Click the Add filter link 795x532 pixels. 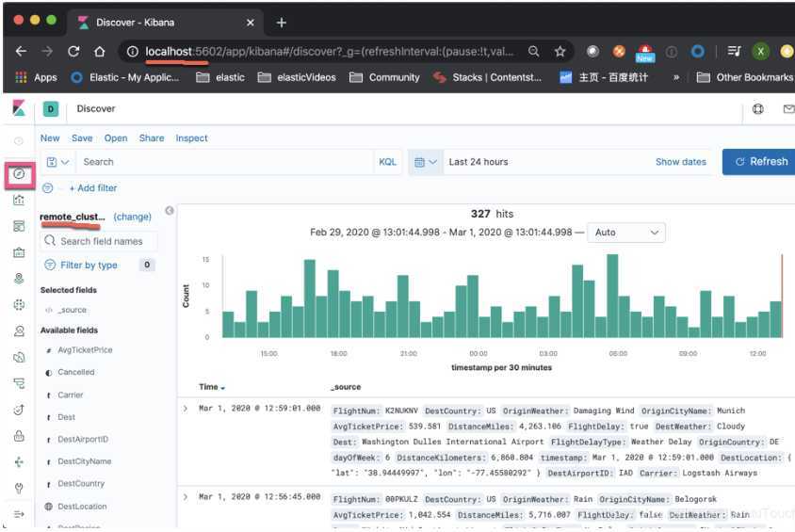(93, 188)
